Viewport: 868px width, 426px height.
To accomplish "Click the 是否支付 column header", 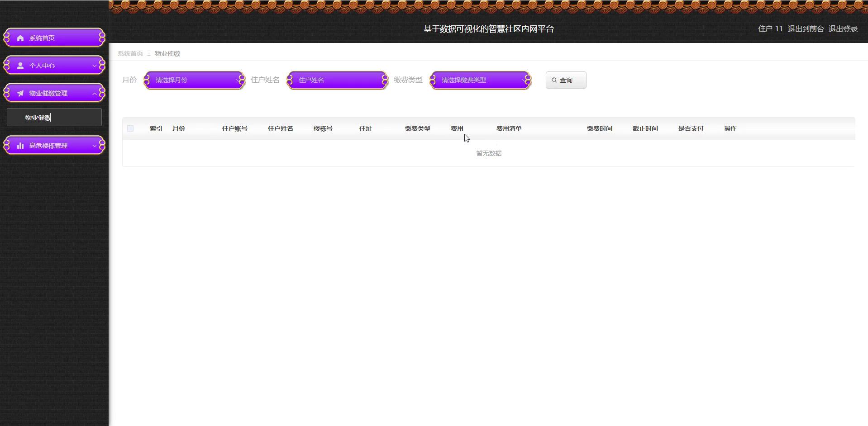I will [x=691, y=128].
